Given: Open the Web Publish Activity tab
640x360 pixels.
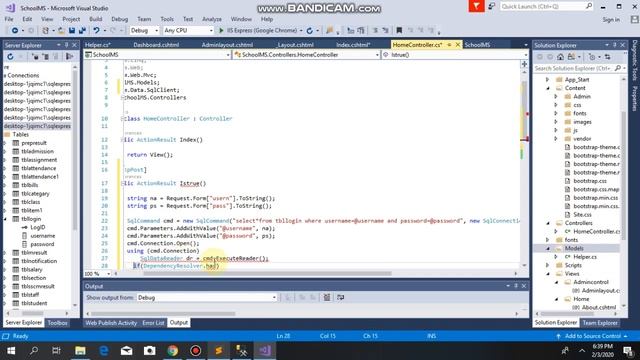Looking at the screenshot, I should coord(111,323).
